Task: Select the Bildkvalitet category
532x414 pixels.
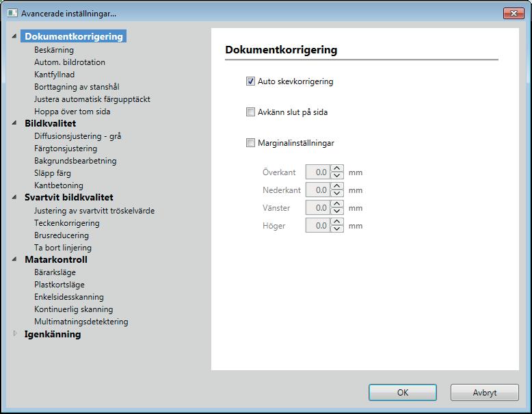Action: click(50, 123)
